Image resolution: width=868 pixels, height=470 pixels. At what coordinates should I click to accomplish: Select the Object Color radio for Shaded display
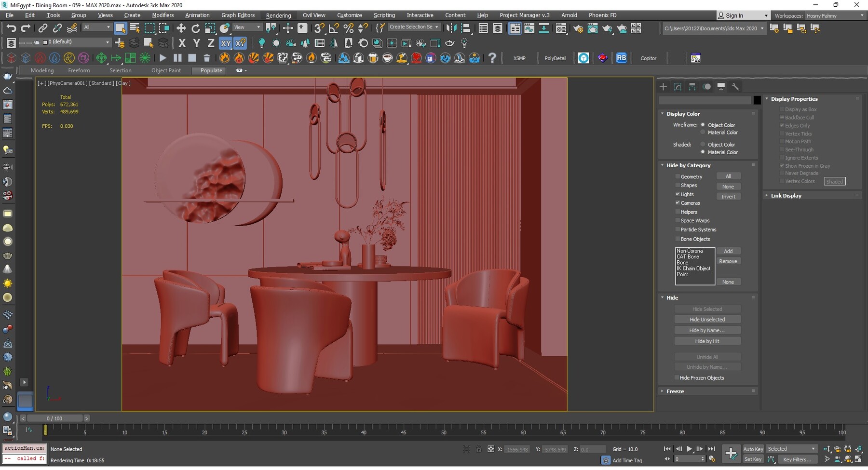click(x=703, y=144)
